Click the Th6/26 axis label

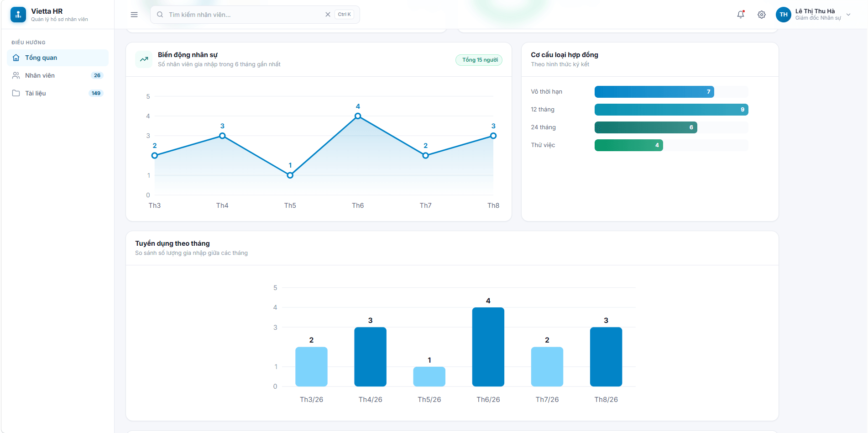[488, 400]
